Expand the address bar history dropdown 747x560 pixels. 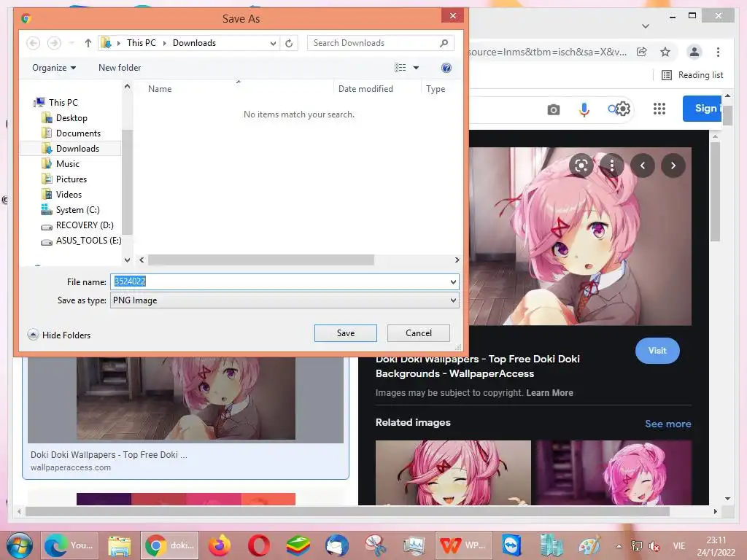coord(273,43)
